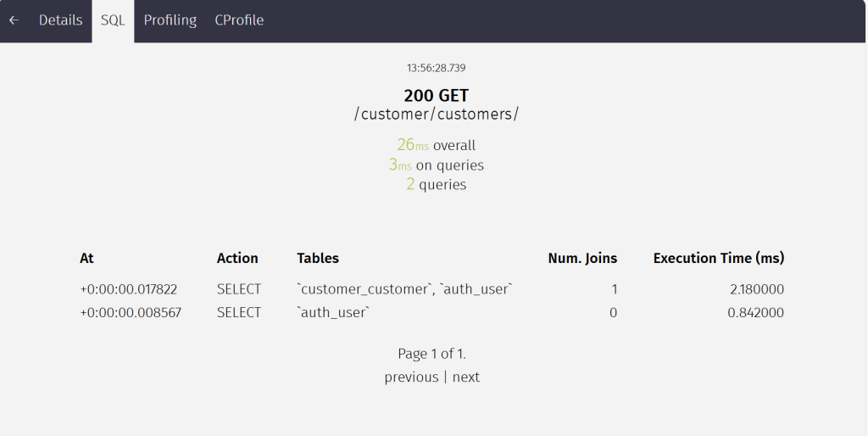Click the Num. Joins column header

pyautogui.click(x=582, y=258)
